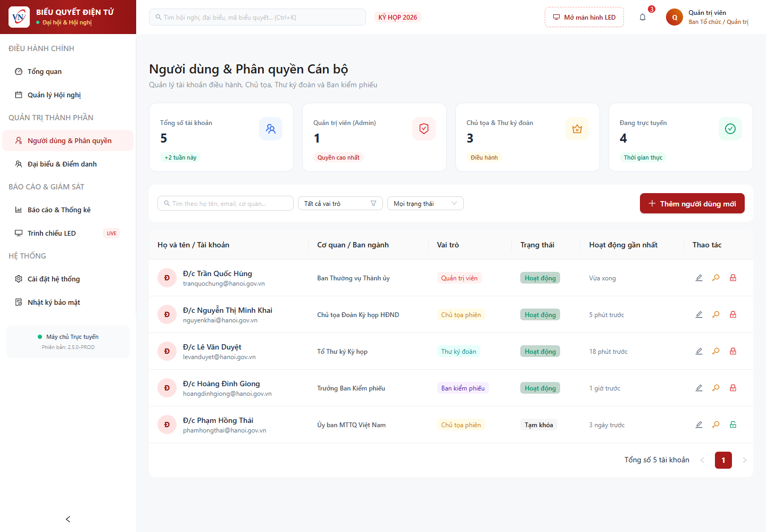
Task: Select page 1 pagination button
Action: click(x=723, y=460)
